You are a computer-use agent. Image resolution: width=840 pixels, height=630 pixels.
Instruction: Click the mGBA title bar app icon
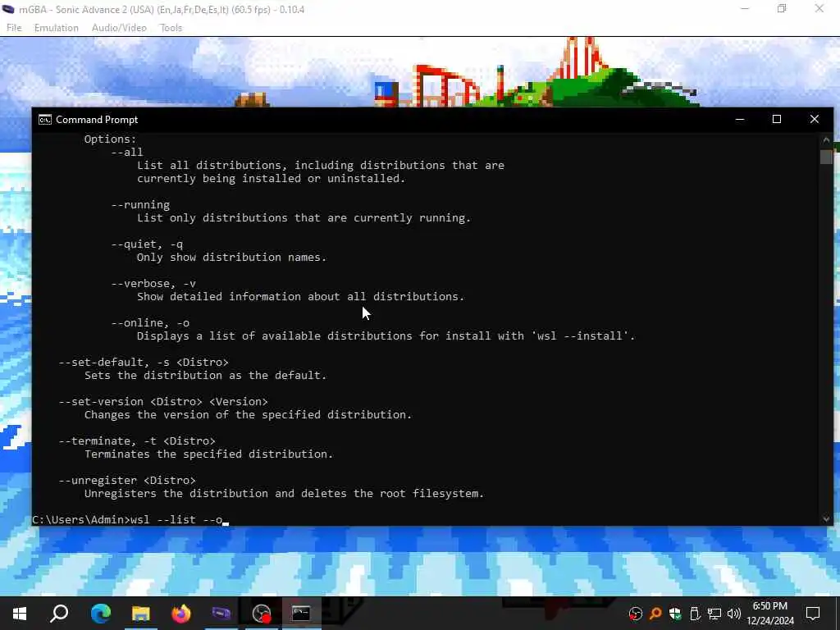[8, 9]
